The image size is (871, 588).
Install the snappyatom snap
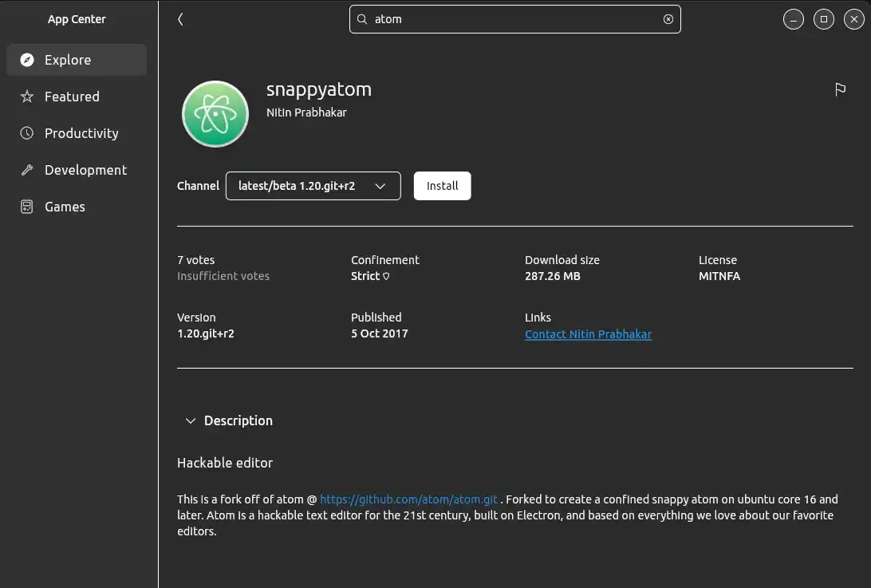tap(442, 186)
